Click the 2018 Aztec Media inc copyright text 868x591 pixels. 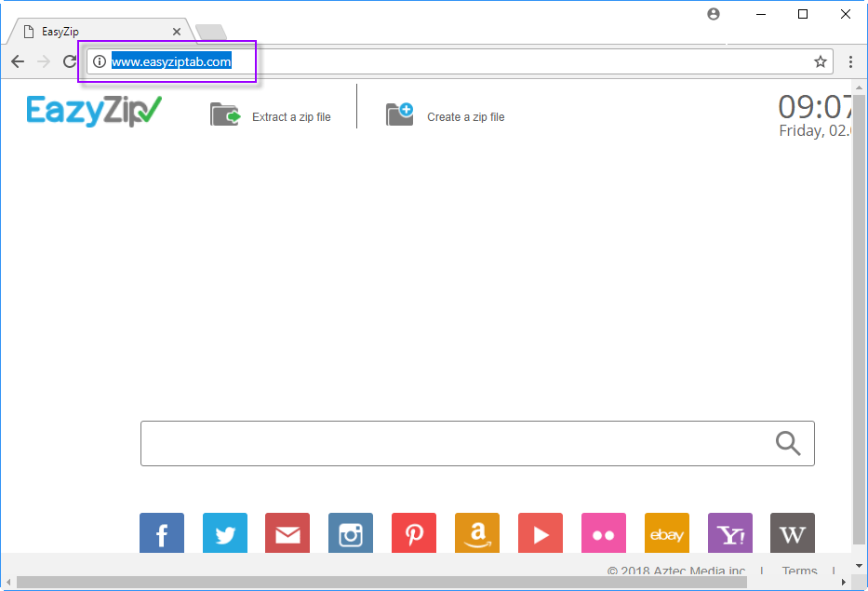coord(676,571)
